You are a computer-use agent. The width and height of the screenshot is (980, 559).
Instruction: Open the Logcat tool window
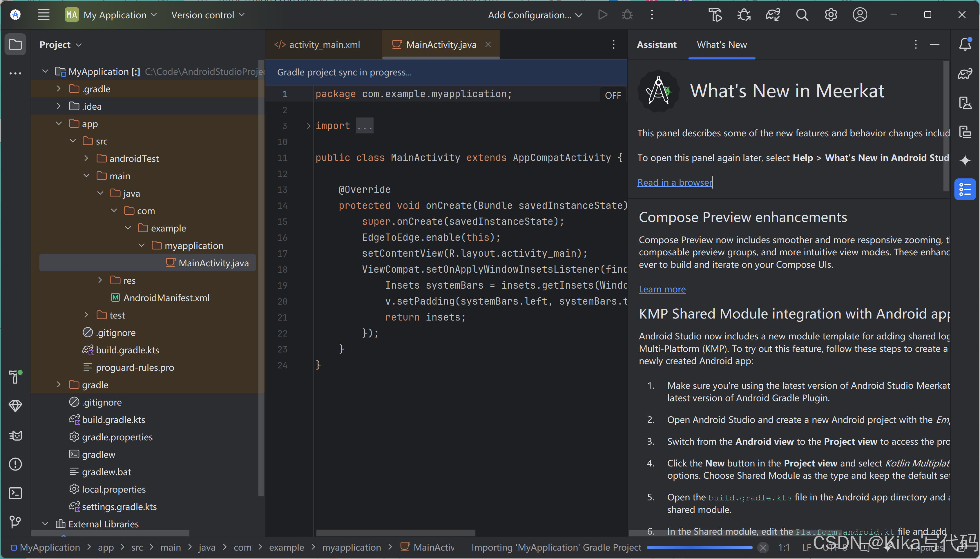click(x=15, y=435)
